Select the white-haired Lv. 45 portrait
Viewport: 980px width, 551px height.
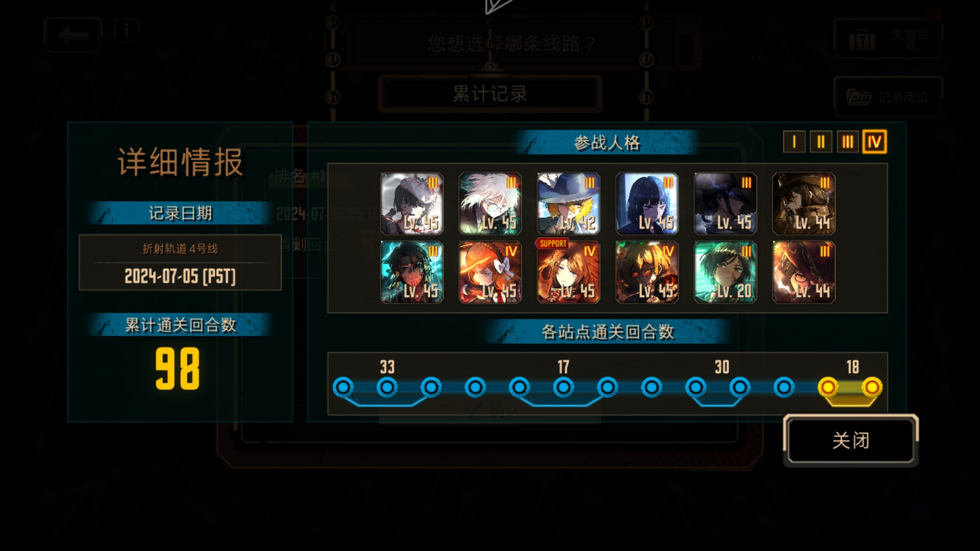(x=490, y=204)
